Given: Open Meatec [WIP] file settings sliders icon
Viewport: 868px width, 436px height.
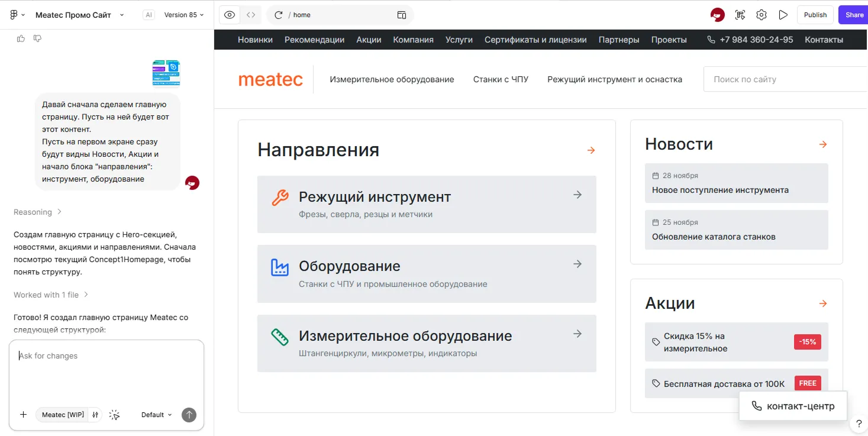Looking at the screenshot, I should pyautogui.click(x=95, y=415).
